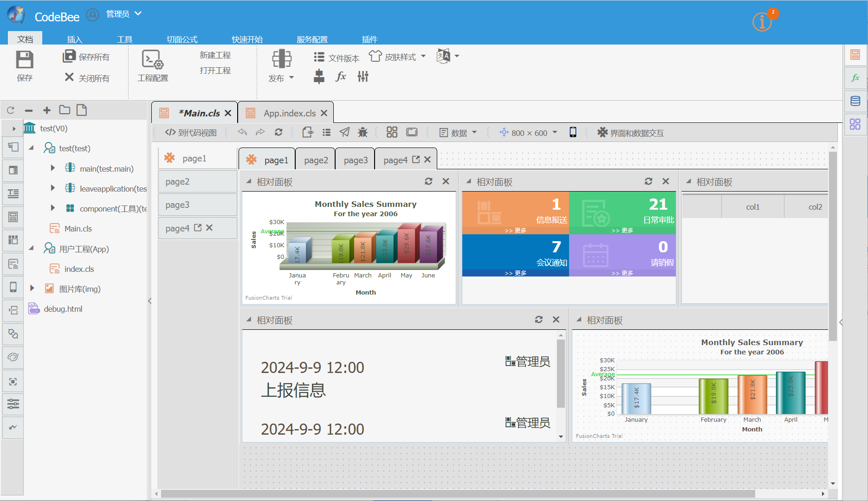Collapse the 用户工程(App) tree node
This screenshot has height=501, width=868.
click(32, 248)
